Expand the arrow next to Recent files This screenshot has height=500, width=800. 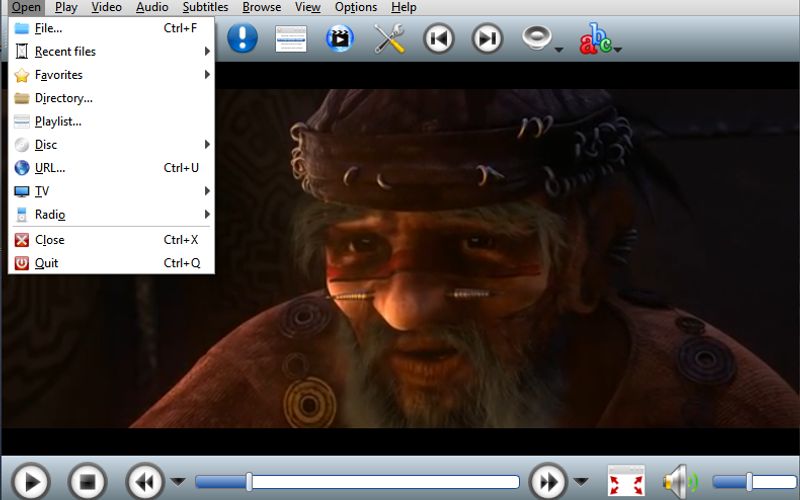207,51
